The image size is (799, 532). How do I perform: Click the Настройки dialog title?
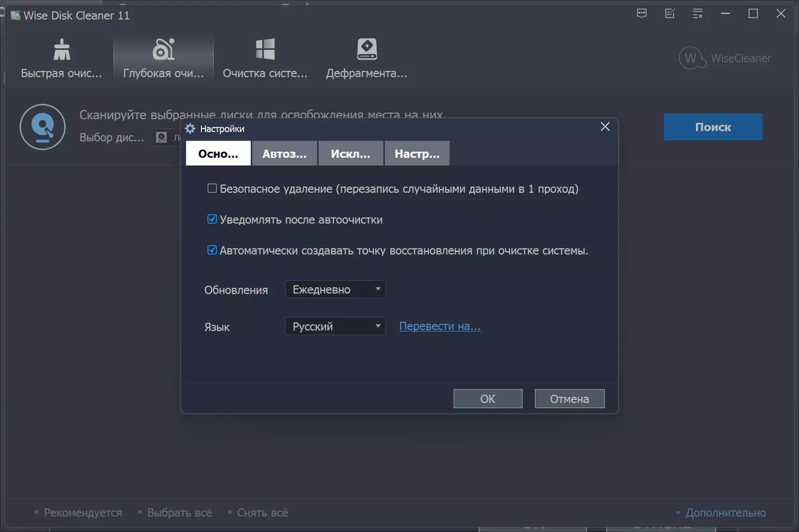222,129
